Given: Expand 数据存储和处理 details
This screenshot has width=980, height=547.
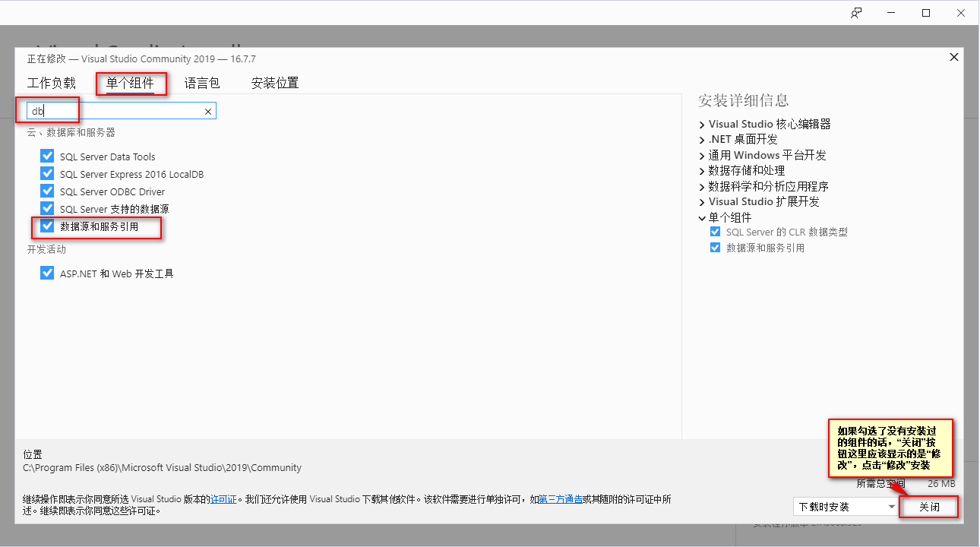Looking at the screenshot, I should pos(702,171).
